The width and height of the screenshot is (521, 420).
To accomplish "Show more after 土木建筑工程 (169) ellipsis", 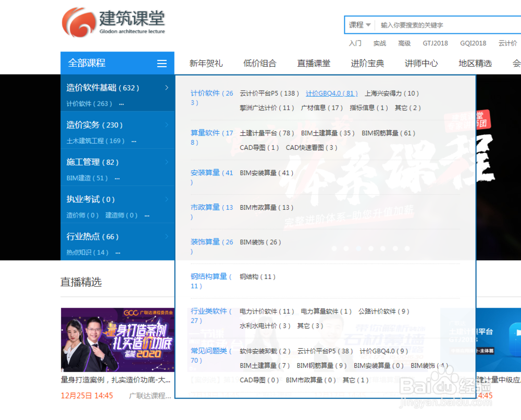I will tap(133, 141).
